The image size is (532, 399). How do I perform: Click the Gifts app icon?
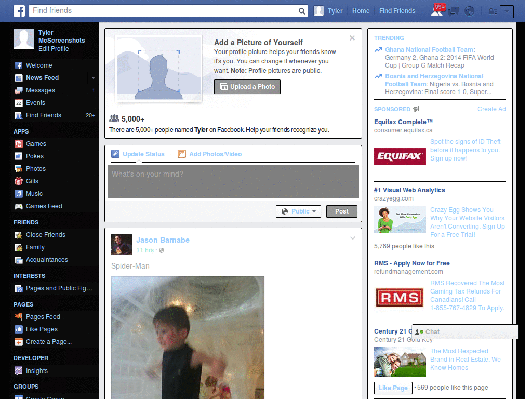tap(19, 181)
